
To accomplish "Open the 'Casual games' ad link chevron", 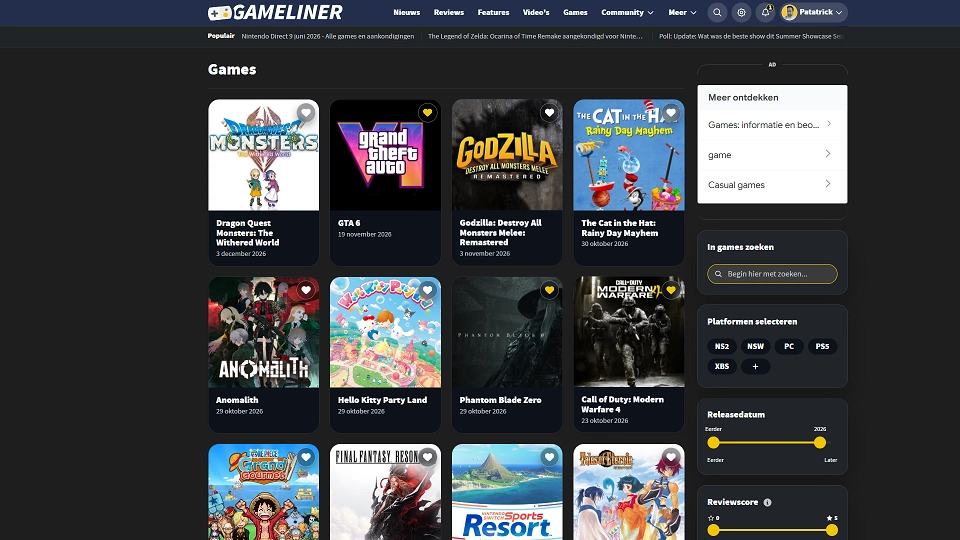I will [828, 184].
